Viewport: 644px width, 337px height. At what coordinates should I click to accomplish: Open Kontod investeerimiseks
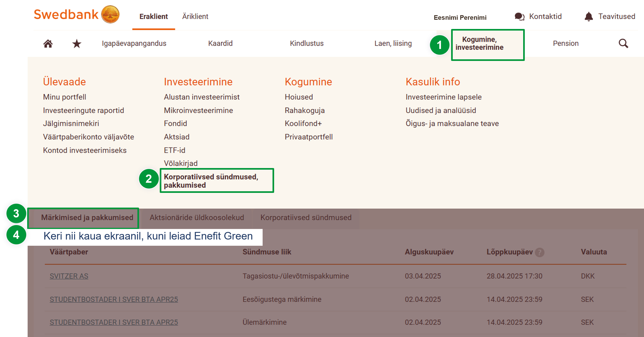[85, 150]
